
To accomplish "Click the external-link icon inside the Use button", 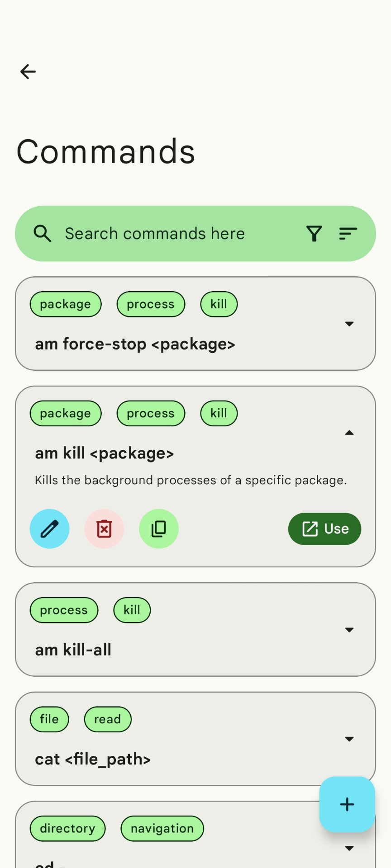I will point(310,528).
